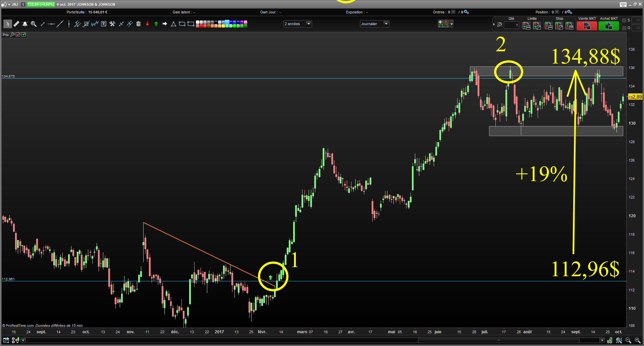Open the JNJ ticker dropdown at top left
644x346 pixels.
coord(9,4)
